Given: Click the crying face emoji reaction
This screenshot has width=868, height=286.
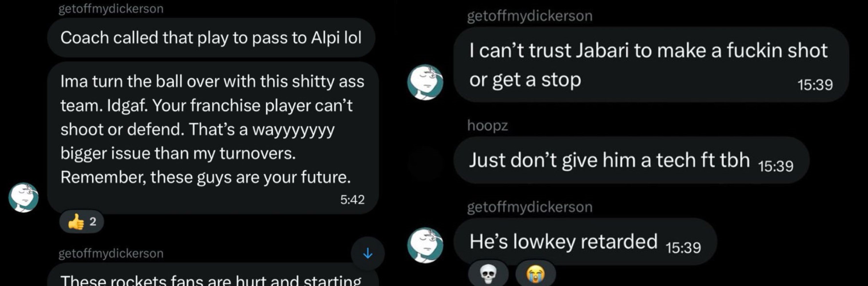Looking at the screenshot, I should click(536, 273).
